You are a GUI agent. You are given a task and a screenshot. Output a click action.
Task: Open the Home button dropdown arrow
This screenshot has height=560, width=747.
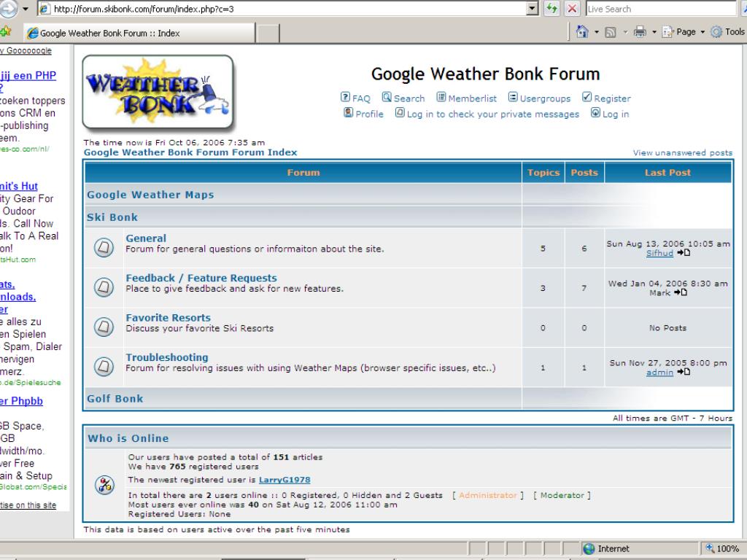tap(597, 32)
